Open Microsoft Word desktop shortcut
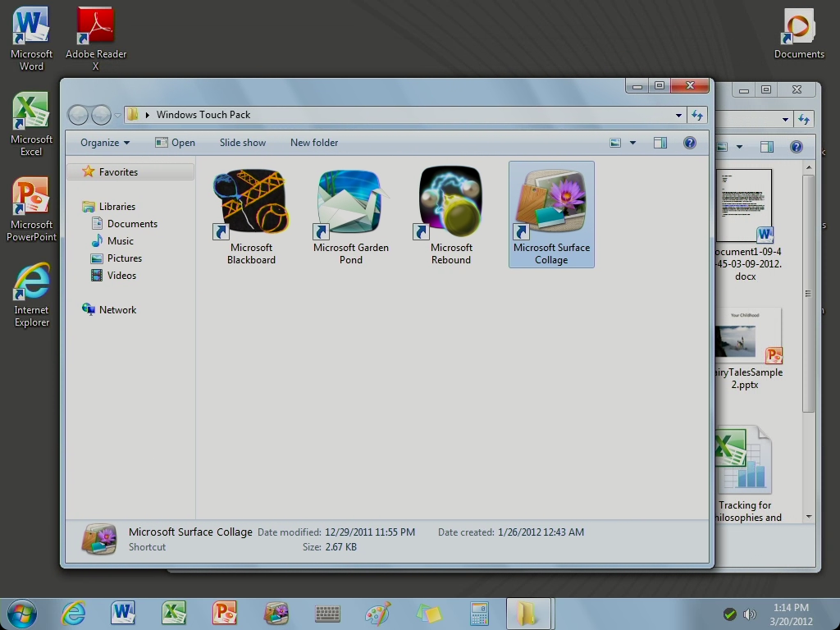 [31, 39]
